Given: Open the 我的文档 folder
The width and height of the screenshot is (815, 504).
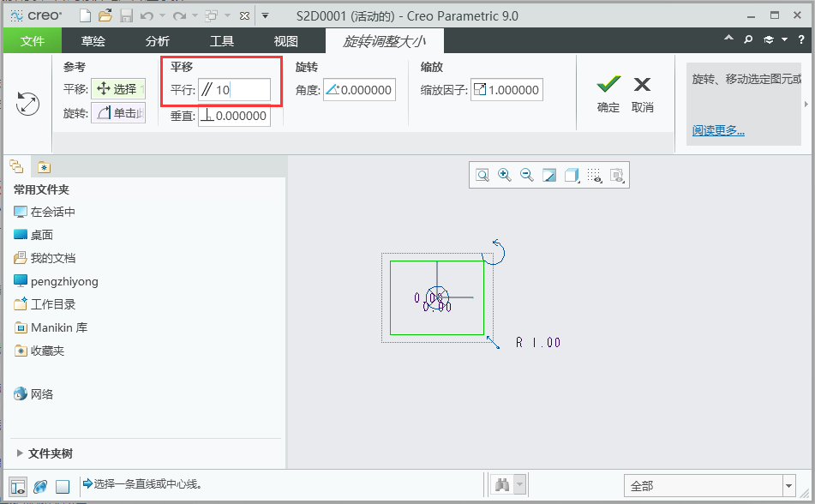Looking at the screenshot, I should [45, 258].
